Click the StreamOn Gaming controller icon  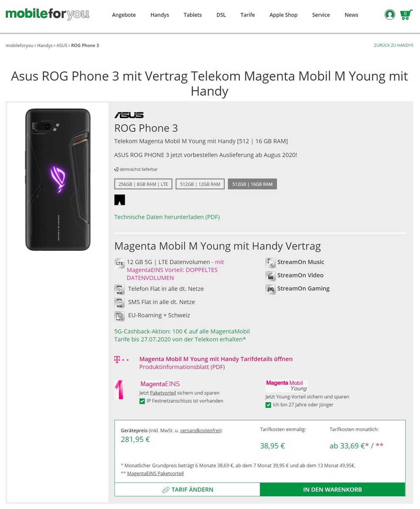270,289
